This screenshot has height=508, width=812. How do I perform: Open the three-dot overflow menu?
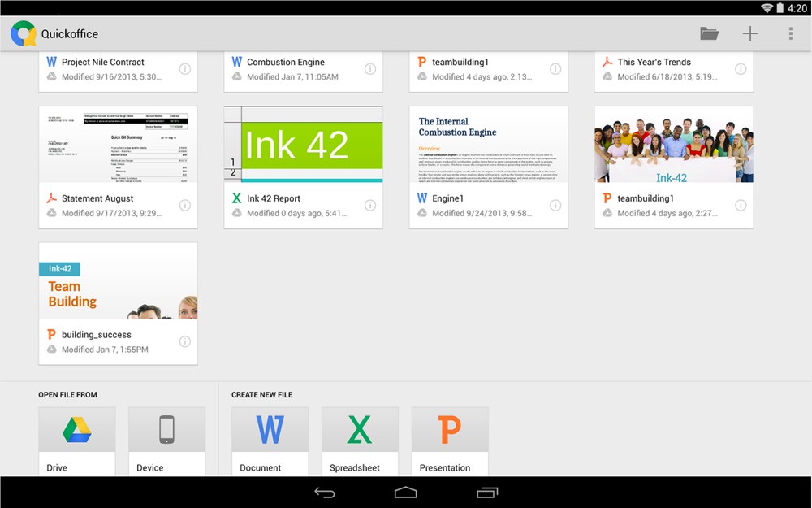(790, 33)
